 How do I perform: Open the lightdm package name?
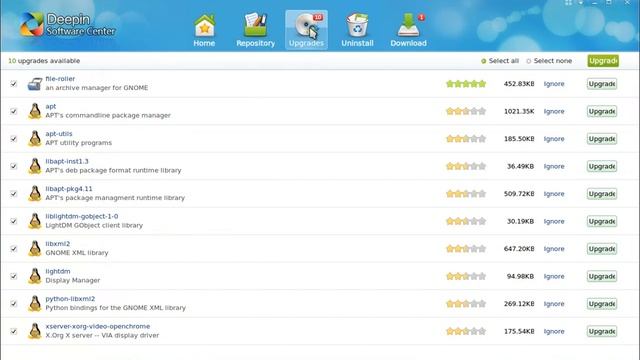[58, 271]
